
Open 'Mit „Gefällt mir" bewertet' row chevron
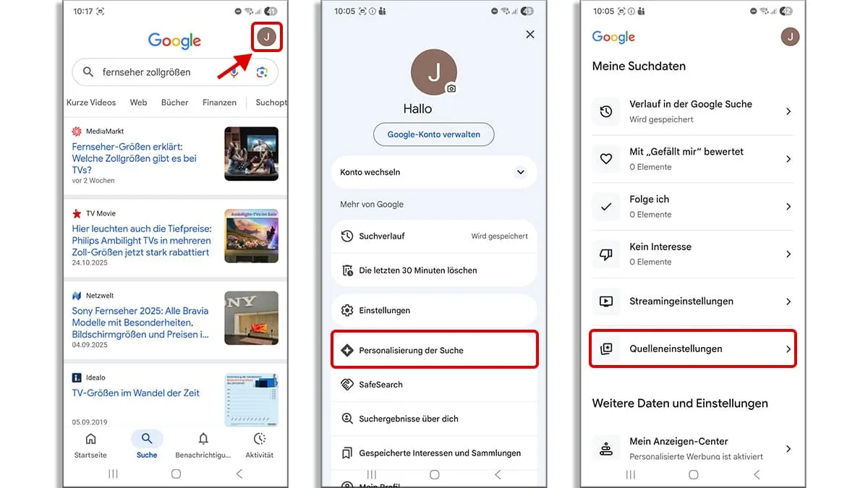[x=788, y=159]
